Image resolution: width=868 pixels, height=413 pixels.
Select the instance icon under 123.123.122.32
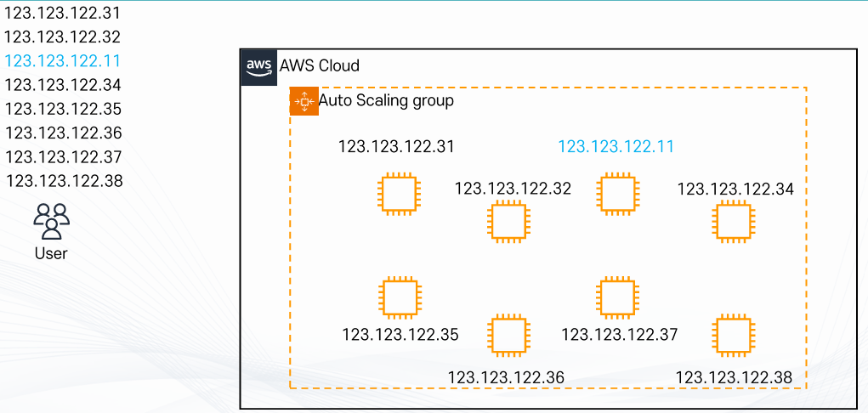[508, 223]
